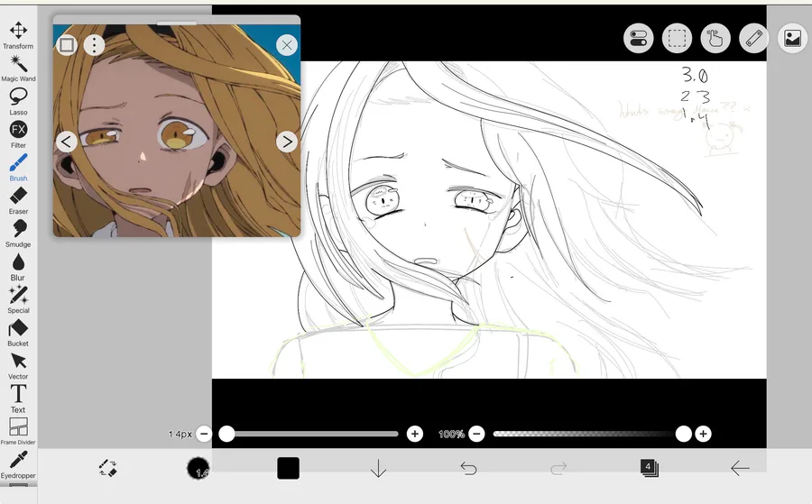Open reference window three-dot options menu
The image size is (812, 504).
coord(94,45)
